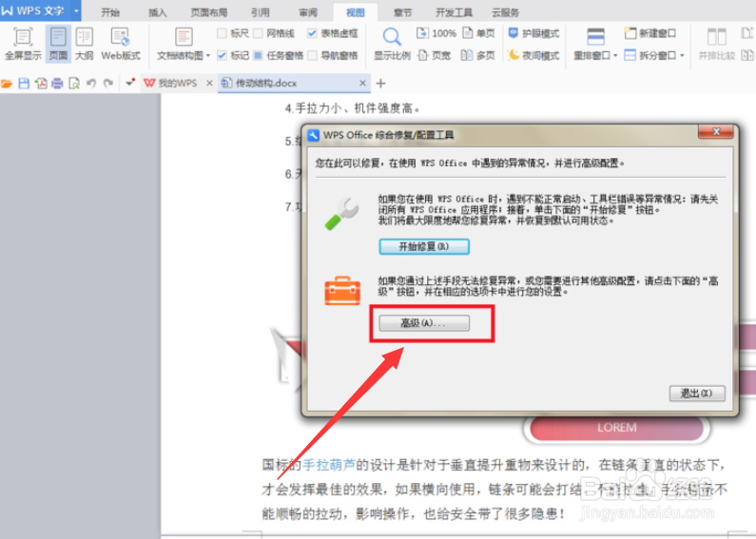756x539 pixels.
Task: Open the 引用 ribbon tab
Action: tap(260, 12)
